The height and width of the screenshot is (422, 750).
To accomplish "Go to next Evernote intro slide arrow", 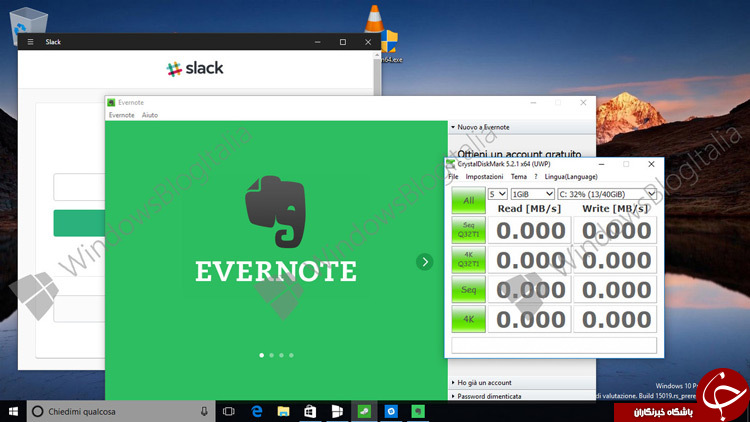I will point(424,262).
